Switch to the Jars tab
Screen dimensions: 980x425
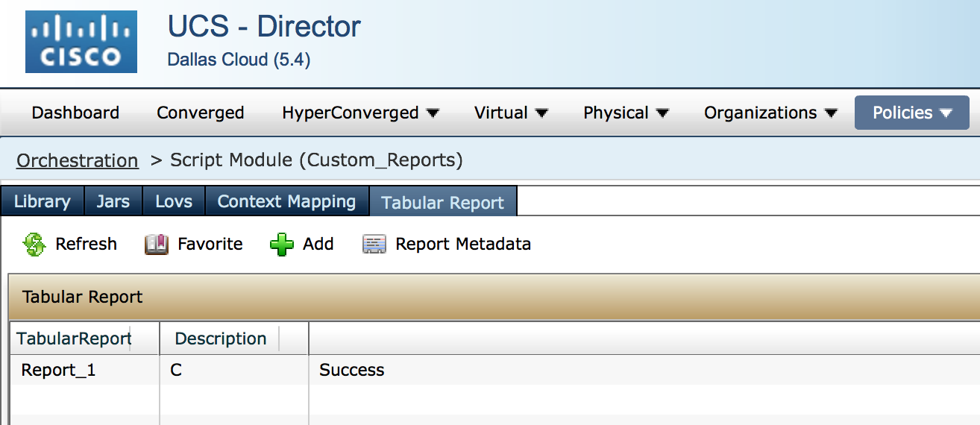point(113,201)
